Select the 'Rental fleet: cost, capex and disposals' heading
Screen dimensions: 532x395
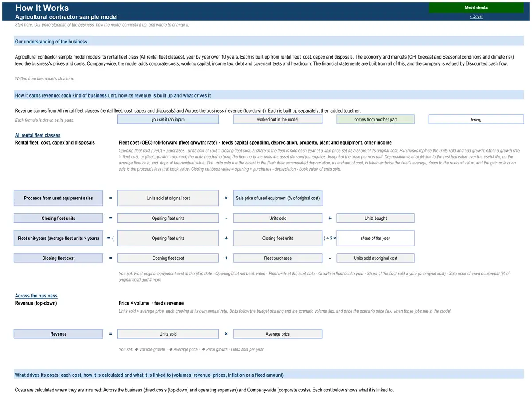55,143
